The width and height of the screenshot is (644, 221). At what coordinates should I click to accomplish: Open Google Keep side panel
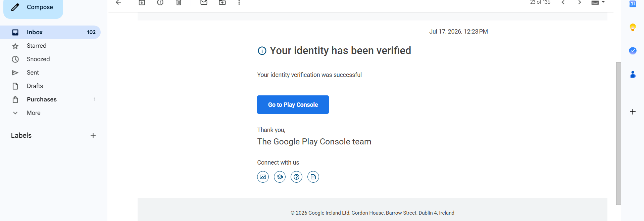[633, 28]
